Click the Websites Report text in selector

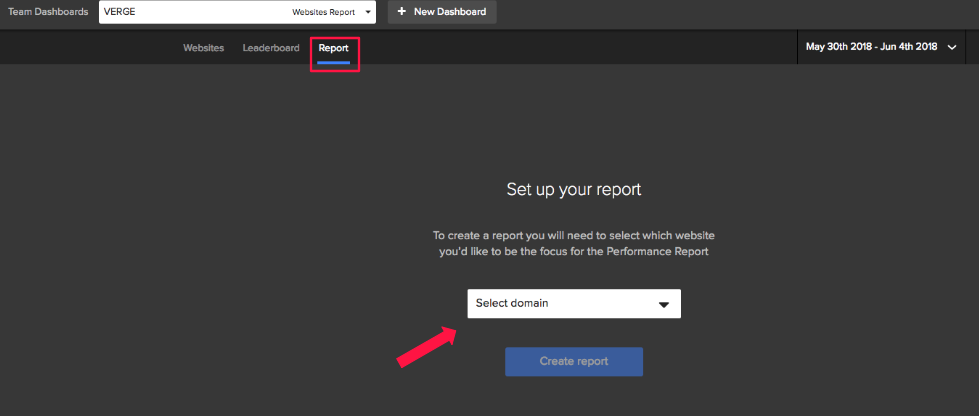[x=323, y=13]
